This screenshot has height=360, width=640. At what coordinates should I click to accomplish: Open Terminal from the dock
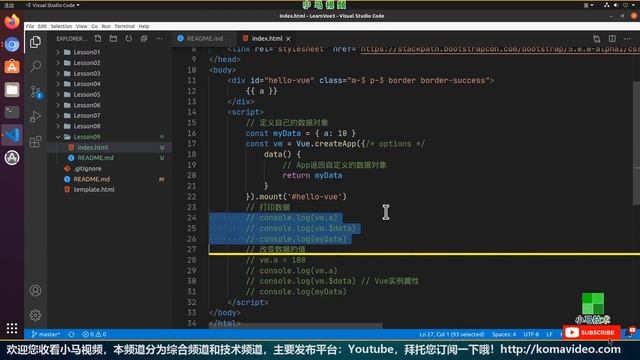pyautogui.click(x=12, y=112)
